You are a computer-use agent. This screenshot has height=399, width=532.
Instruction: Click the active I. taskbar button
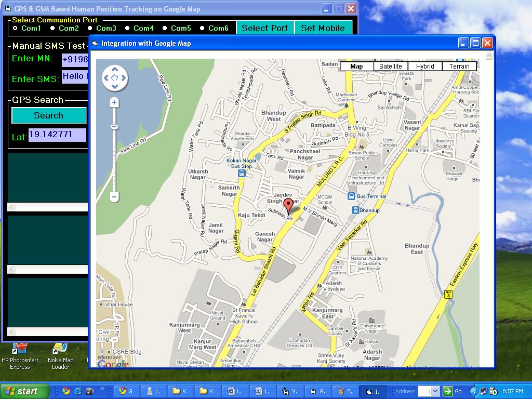tap(372, 391)
